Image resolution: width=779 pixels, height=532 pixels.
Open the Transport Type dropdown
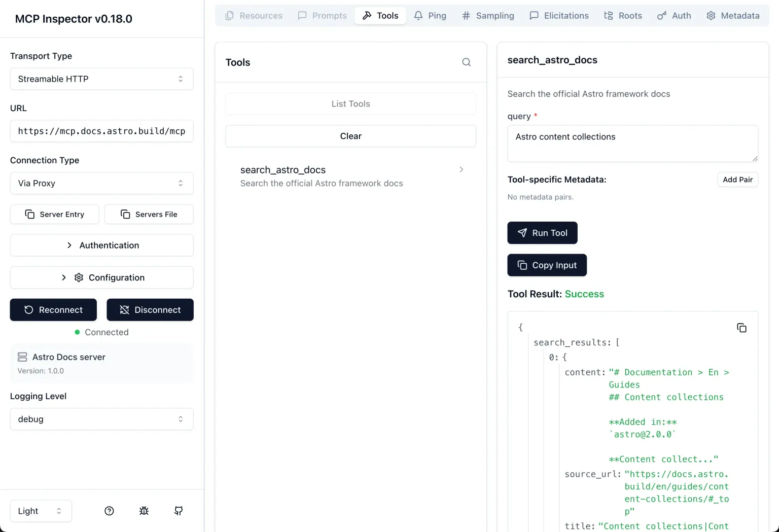coord(101,79)
